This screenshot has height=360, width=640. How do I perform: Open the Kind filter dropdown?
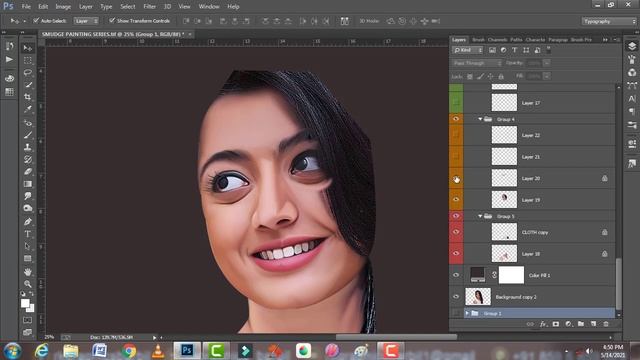(468, 50)
